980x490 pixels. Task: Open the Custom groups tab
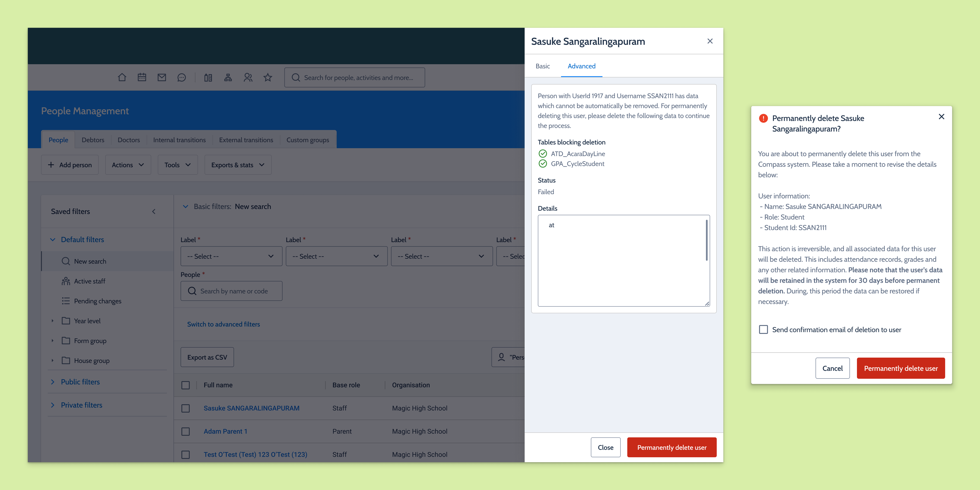pos(308,140)
